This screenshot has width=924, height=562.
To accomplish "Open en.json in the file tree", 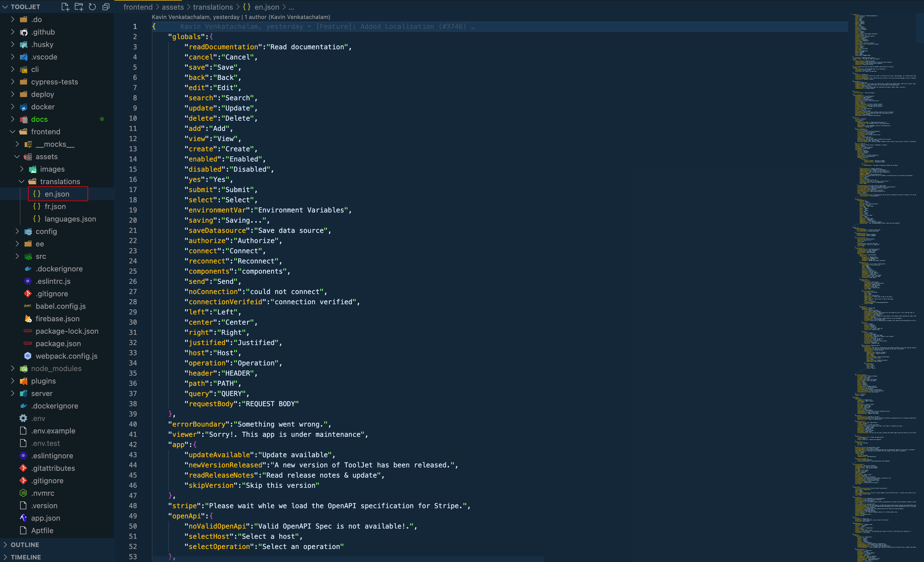I will (57, 194).
